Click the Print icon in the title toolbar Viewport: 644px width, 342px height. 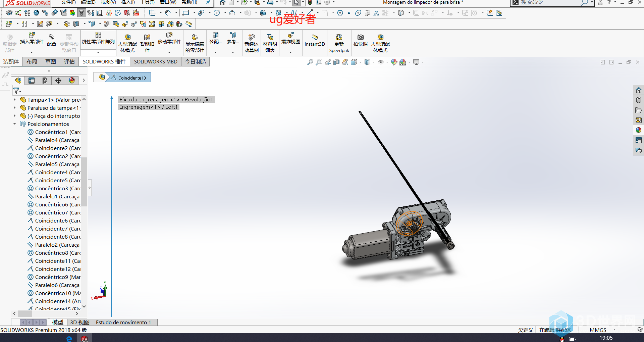(x=270, y=3)
